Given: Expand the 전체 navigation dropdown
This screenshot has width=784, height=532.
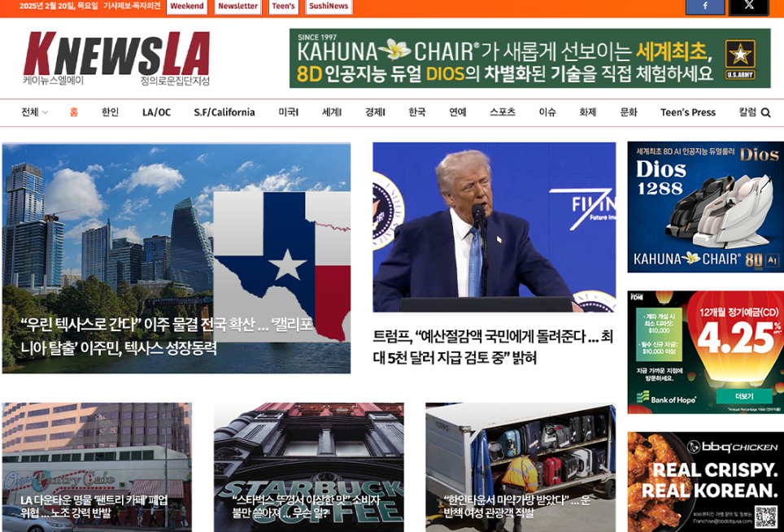Looking at the screenshot, I should [30, 112].
